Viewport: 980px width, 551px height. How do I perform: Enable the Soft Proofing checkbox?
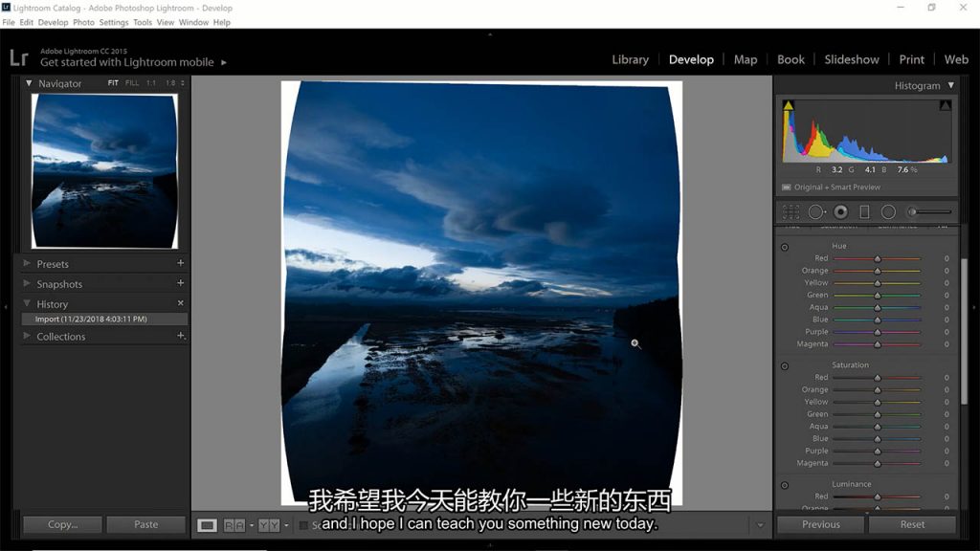click(303, 525)
